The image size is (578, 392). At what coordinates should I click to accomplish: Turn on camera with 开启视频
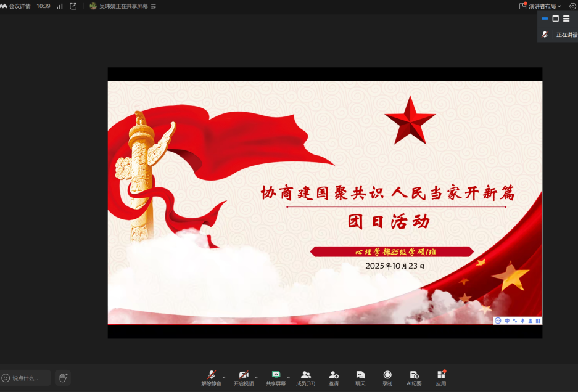point(243,377)
